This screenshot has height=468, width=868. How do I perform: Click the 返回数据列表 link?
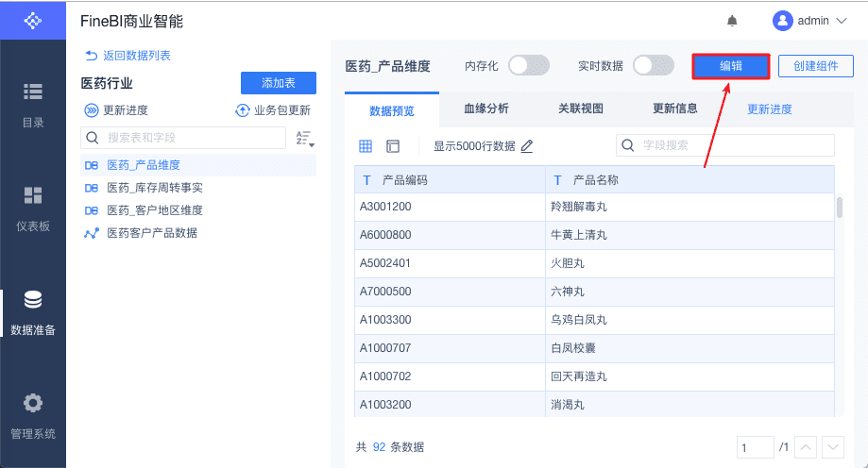pyautogui.click(x=128, y=56)
